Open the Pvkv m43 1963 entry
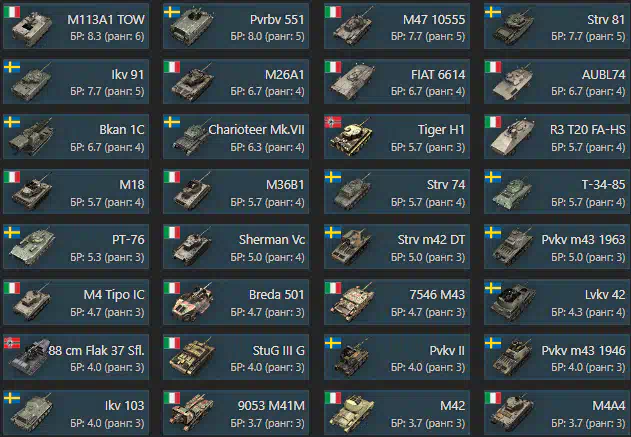This screenshot has height=437, width=631. pos(557,247)
